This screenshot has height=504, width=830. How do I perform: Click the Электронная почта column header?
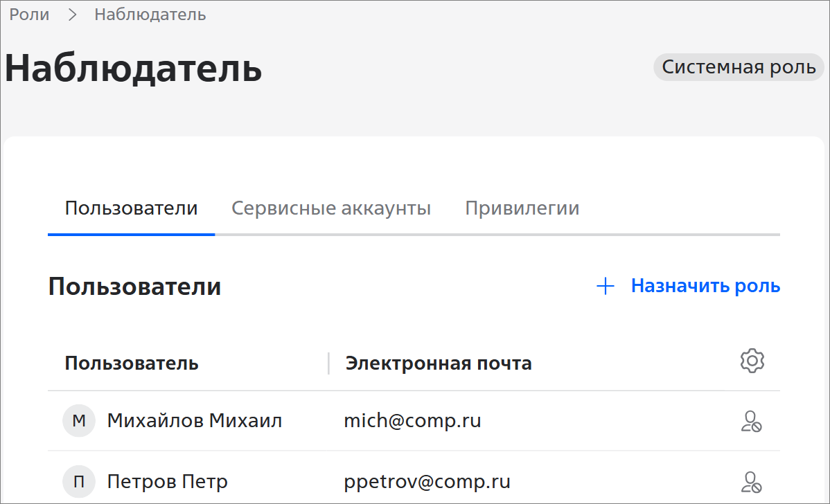[439, 363]
